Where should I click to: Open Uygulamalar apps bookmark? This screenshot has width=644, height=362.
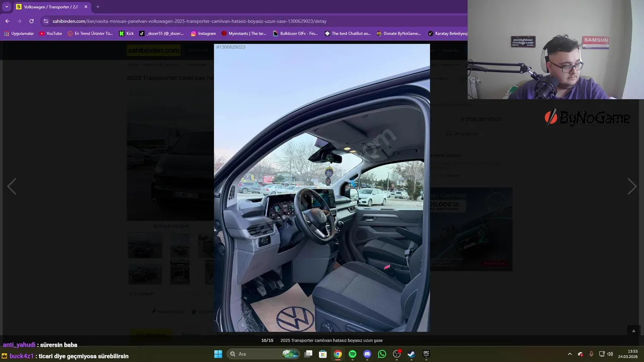tap(19, 34)
